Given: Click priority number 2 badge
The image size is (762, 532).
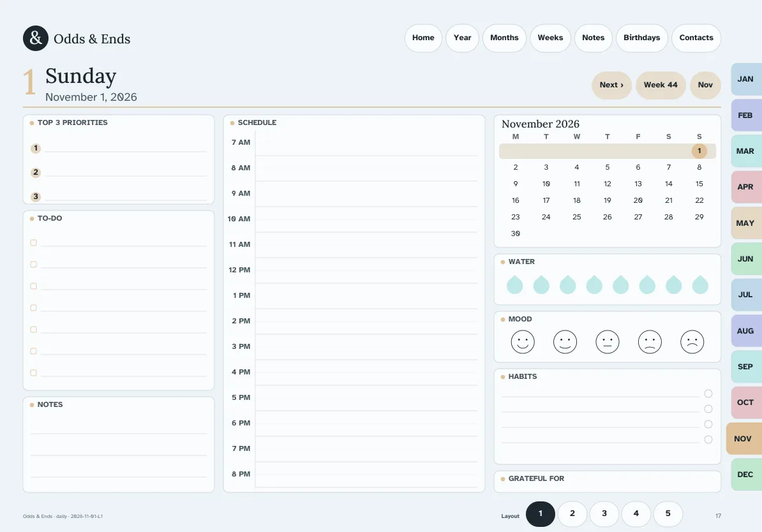Looking at the screenshot, I should [x=36, y=172].
